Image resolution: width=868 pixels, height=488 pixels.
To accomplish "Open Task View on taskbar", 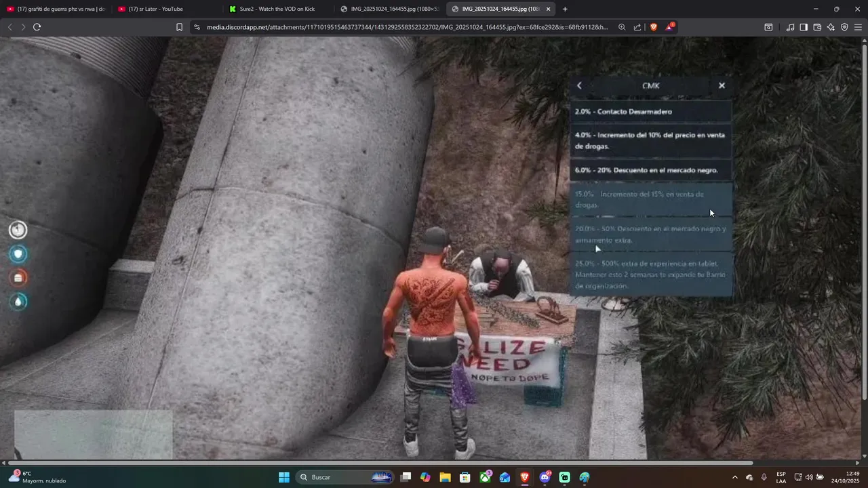I will click(x=406, y=477).
